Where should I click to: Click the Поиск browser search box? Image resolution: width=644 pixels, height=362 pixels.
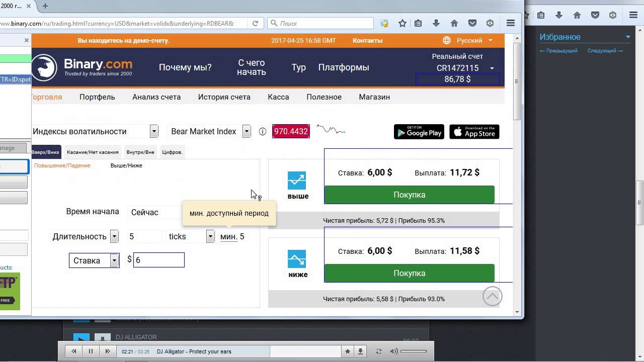tap(320, 23)
